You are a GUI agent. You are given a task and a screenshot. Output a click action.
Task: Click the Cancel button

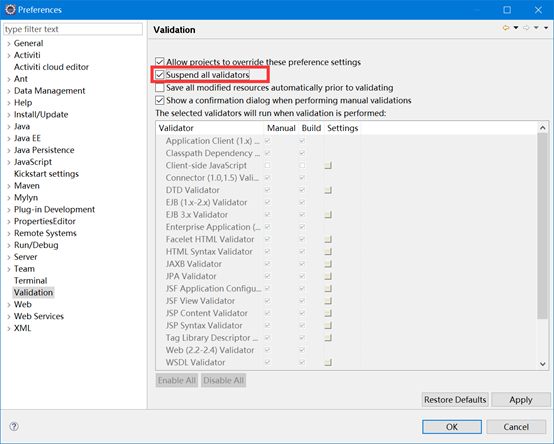pyautogui.click(x=516, y=427)
